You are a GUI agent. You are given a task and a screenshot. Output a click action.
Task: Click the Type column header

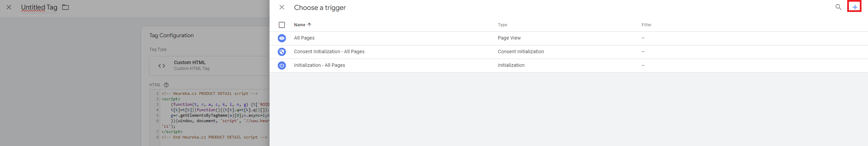point(502,25)
